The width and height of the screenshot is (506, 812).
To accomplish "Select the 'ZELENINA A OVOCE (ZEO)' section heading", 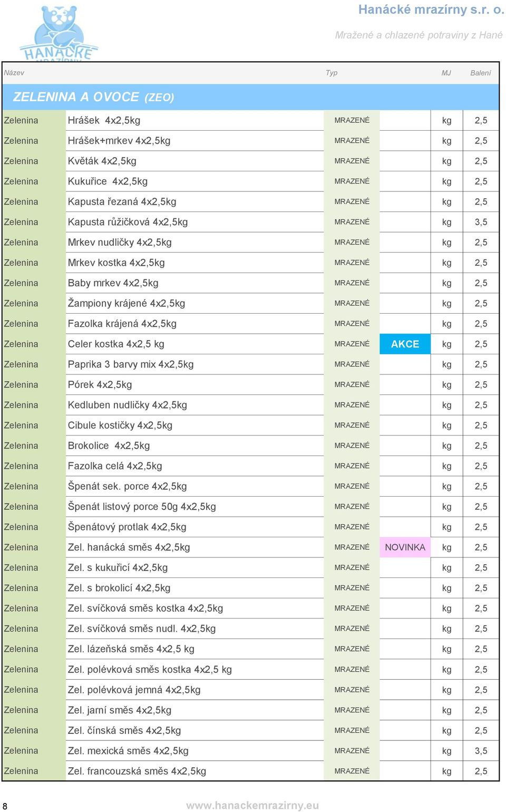I will pos(93,97).
